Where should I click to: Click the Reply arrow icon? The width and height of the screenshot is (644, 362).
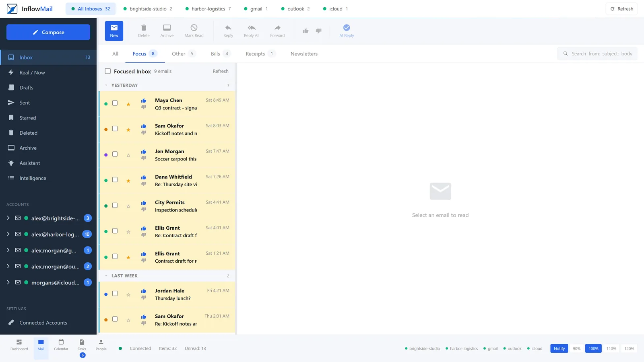228,28
